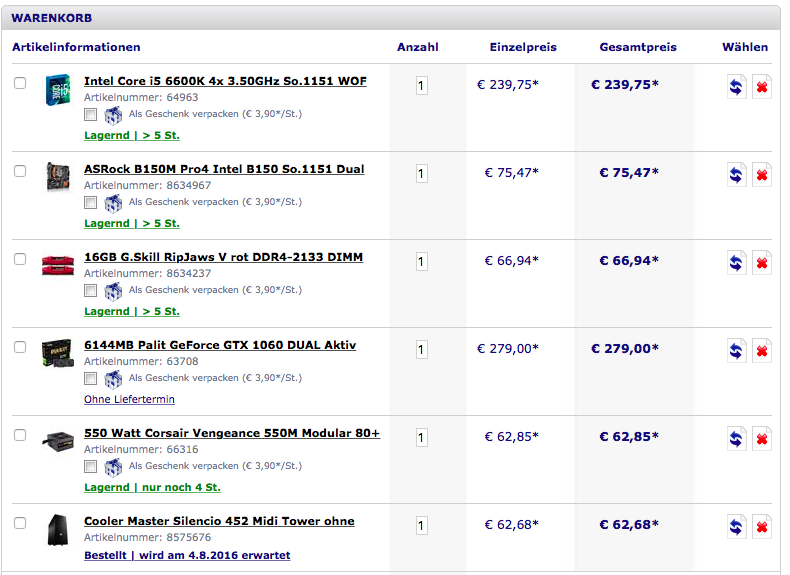Click the refresh icon for Intel Core i5

pyautogui.click(x=737, y=87)
